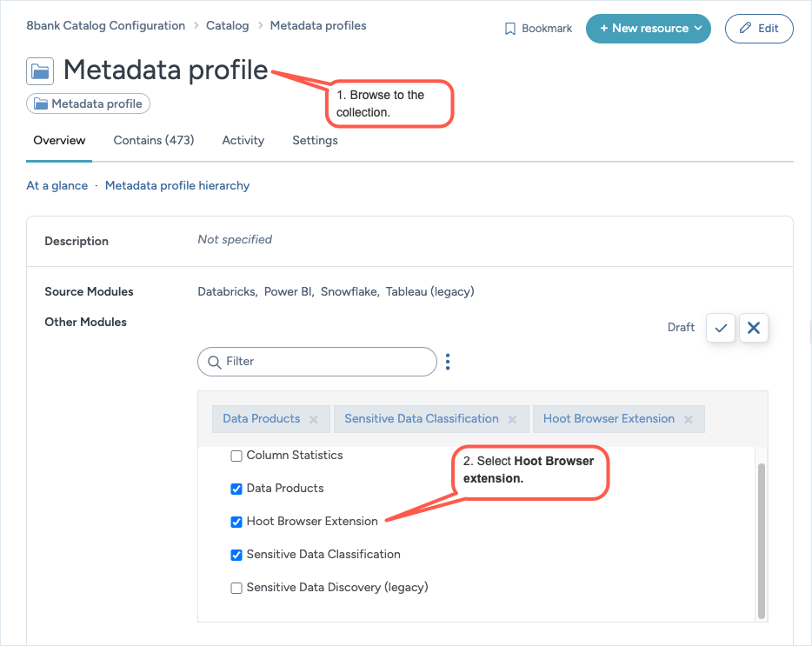This screenshot has height=646, width=812.
Task: Open the New resource dropdown
Action: (648, 29)
